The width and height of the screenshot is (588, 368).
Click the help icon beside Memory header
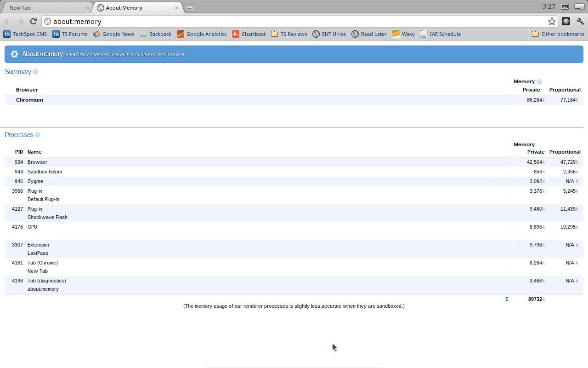pos(539,81)
